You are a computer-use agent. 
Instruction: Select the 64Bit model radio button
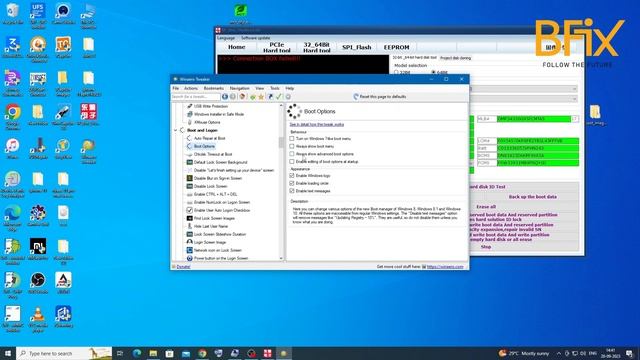pos(433,72)
